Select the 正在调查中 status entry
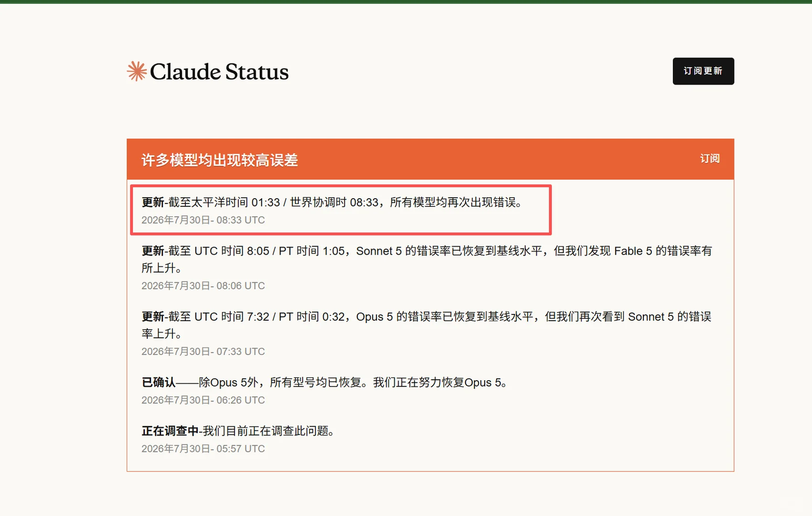 click(239, 431)
